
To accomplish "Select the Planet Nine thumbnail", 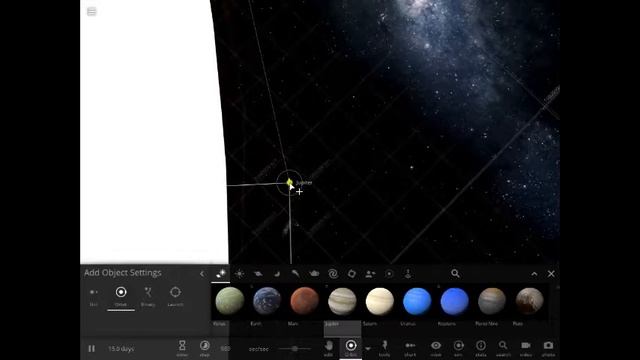I will click(x=492, y=301).
